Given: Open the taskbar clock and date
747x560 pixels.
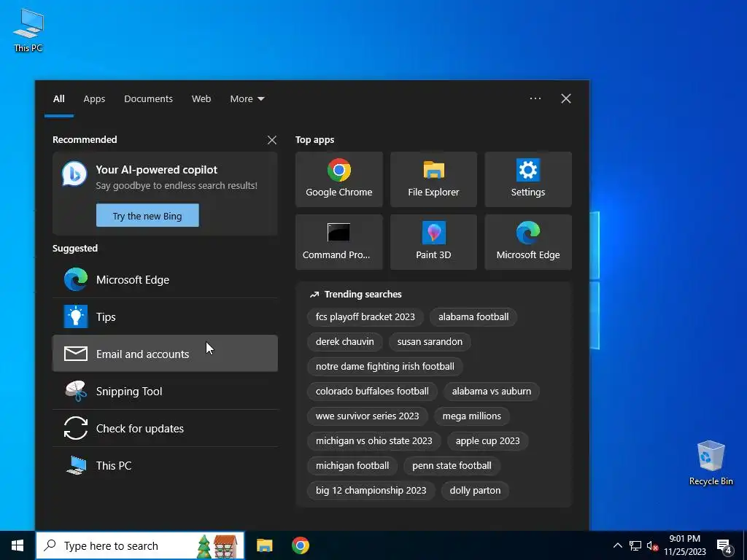Looking at the screenshot, I should click(684, 545).
